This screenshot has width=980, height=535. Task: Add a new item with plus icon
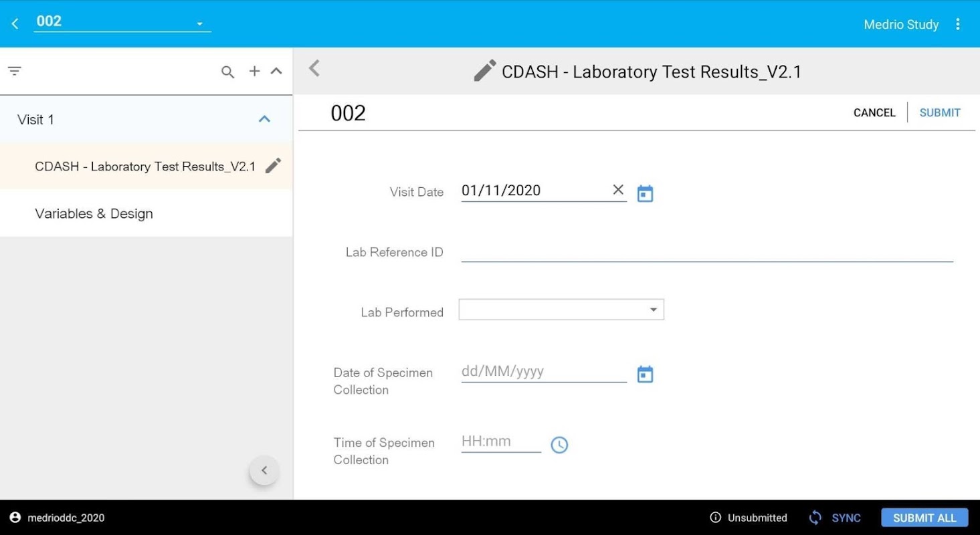click(254, 71)
